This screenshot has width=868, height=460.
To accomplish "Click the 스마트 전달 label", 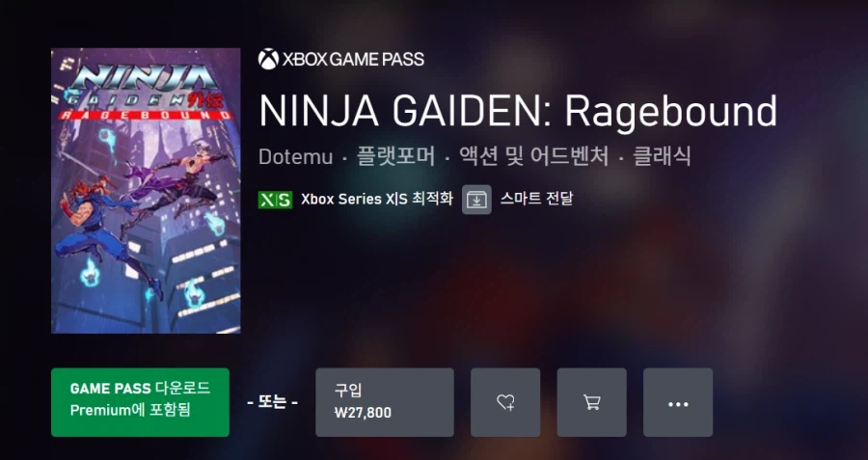I will [x=536, y=199].
